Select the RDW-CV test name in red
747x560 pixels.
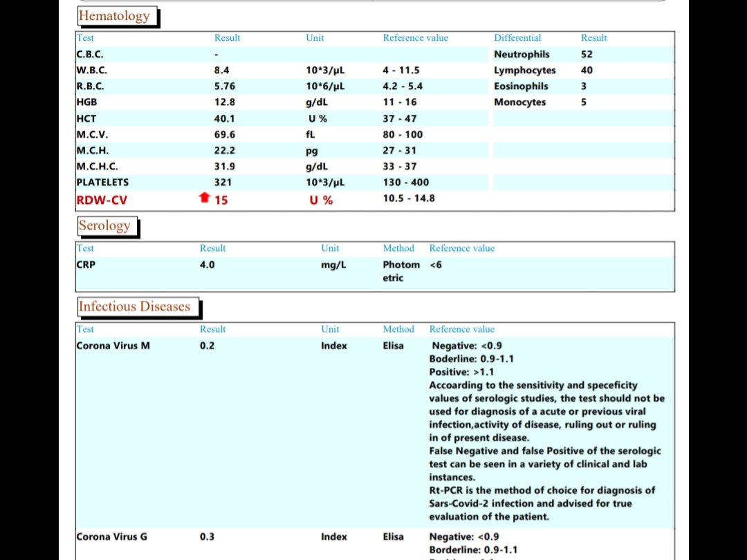click(x=102, y=200)
